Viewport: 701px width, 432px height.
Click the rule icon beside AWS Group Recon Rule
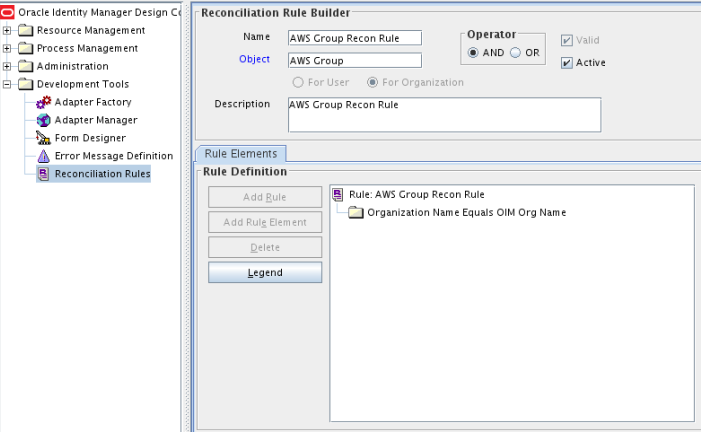[338, 195]
